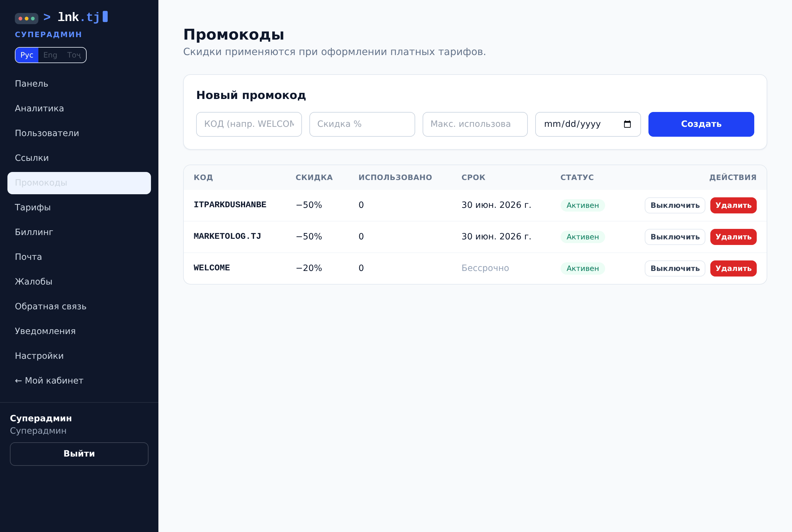Click the ДЕЙСТВИЯ column header

point(733,178)
